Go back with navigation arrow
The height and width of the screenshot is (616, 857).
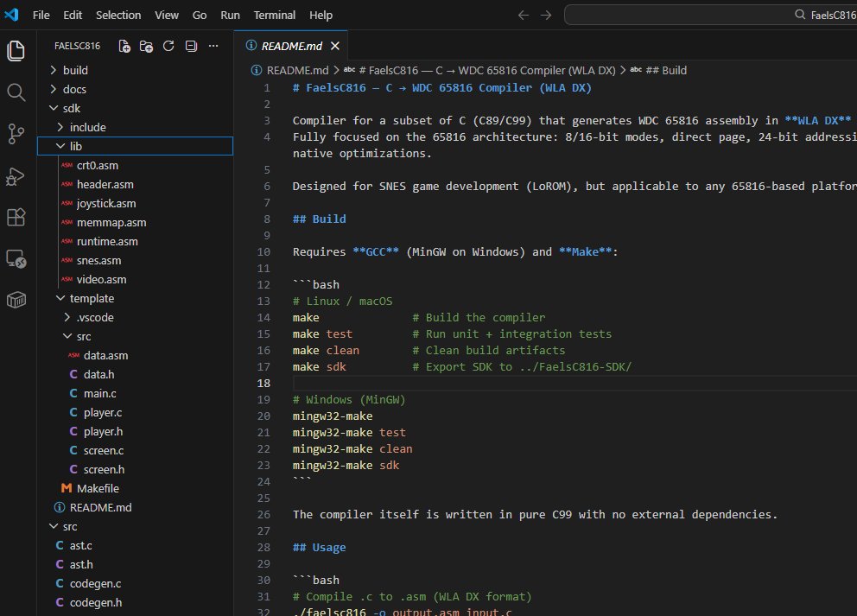pos(523,16)
